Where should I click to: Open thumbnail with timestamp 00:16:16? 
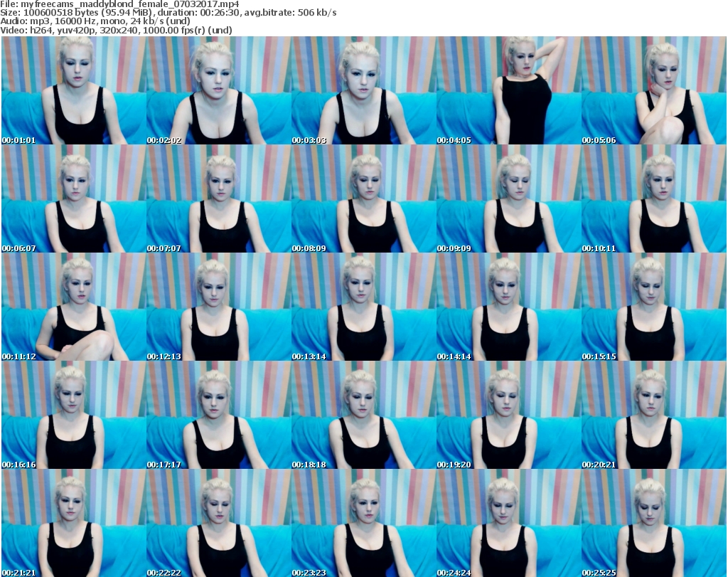pos(74,415)
